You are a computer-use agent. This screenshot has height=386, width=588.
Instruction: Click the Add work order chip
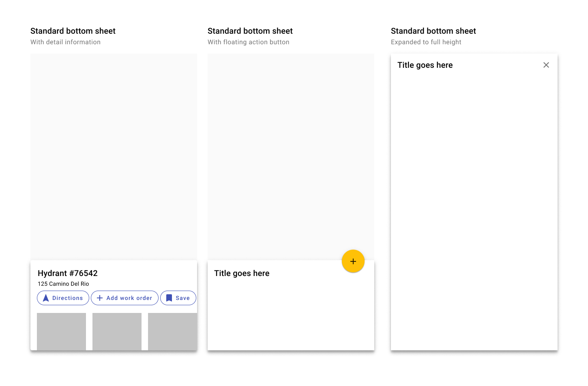pyautogui.click(x=124, y=298)
